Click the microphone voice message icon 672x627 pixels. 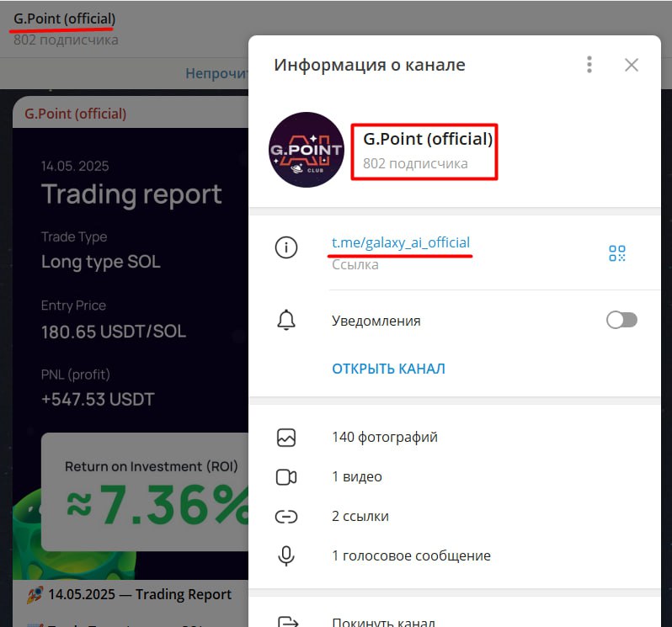click(285, 556)
